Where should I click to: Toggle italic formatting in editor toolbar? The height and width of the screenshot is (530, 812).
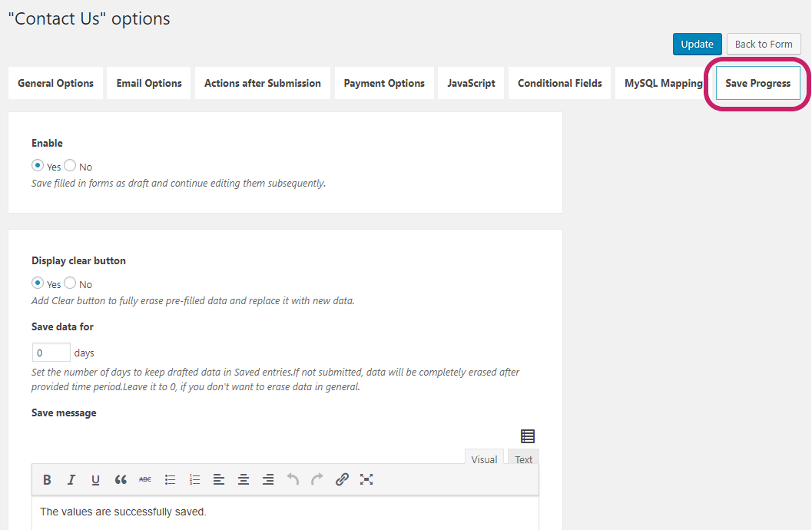(x=71, y=480)
